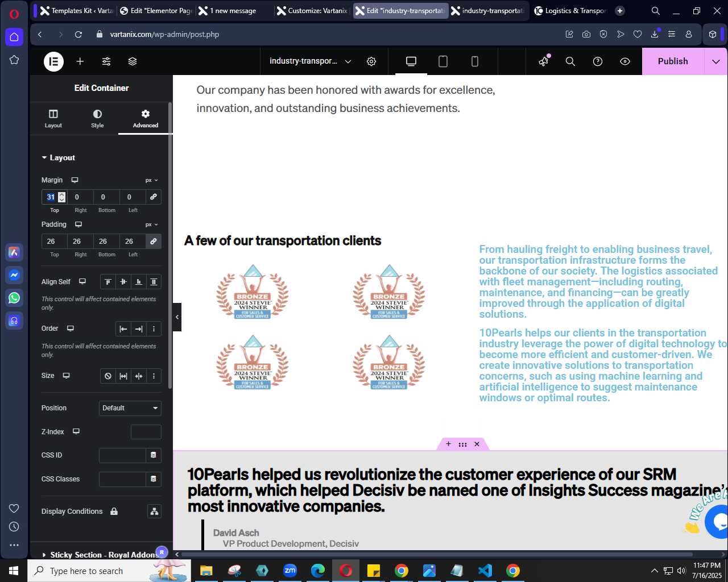The height and width of the screenshot is (582, 728).
Task: Open the industry-transport document dropdown
Action: click(x=311, y=61)
